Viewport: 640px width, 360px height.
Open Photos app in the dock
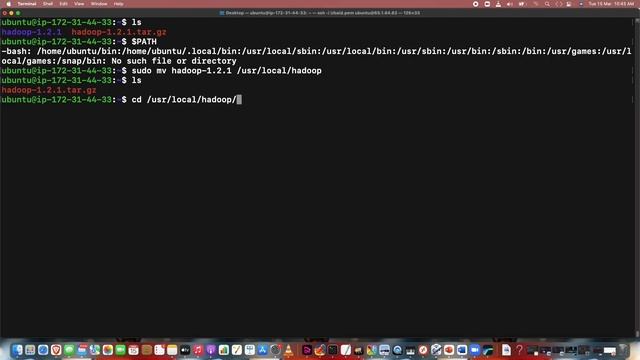point(108,350)
